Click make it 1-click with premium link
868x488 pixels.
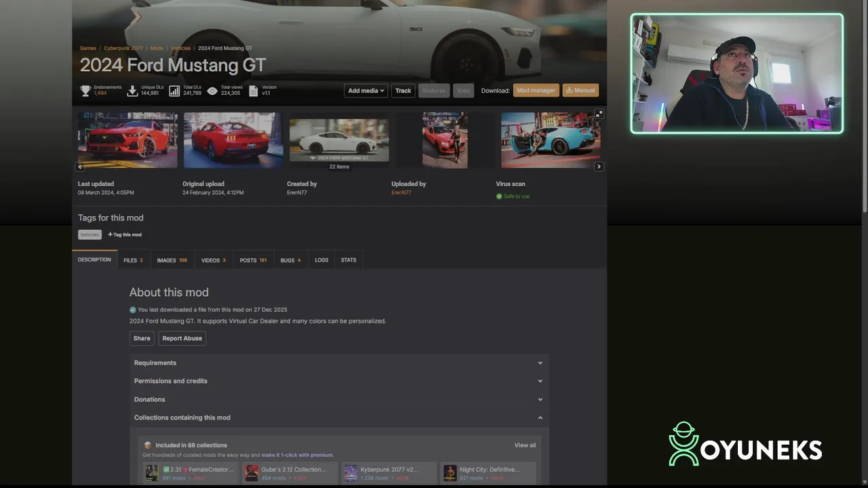[x=297, y=455]
